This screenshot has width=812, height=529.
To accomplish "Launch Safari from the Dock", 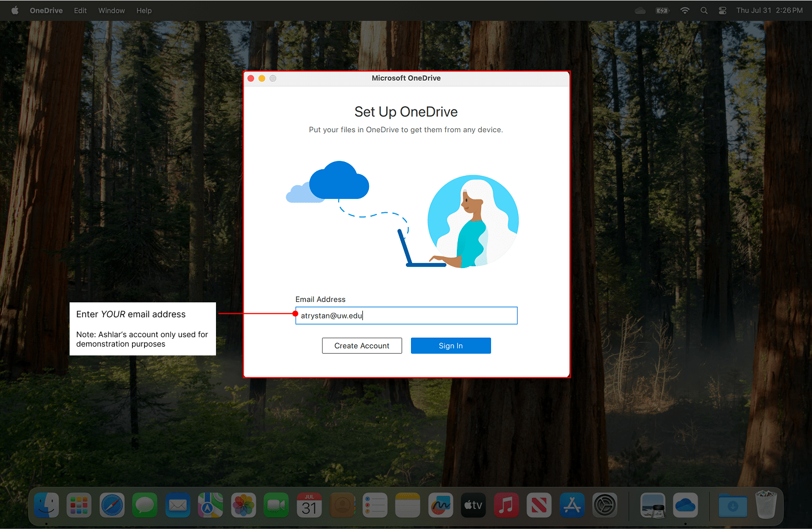I will pos(112,505).
